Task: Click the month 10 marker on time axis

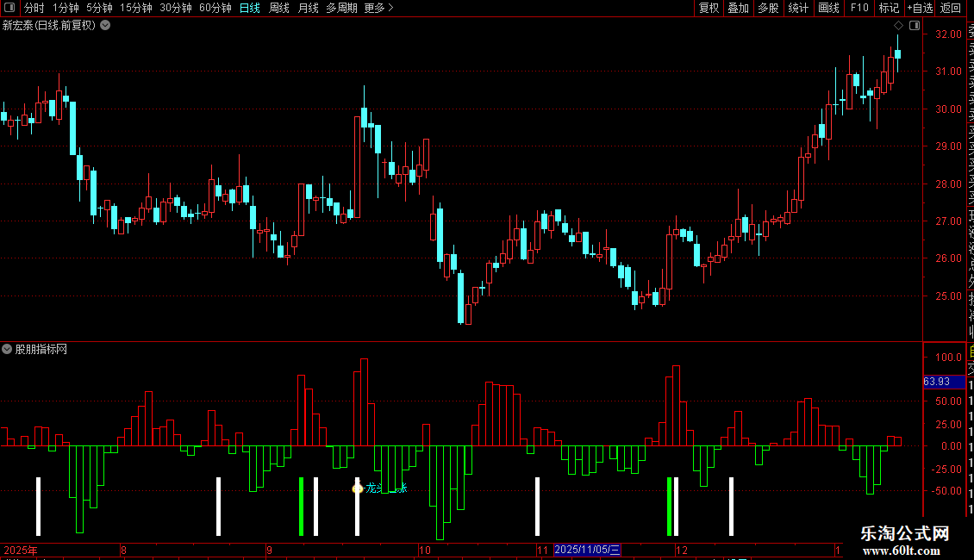Action: coord(425,550)
